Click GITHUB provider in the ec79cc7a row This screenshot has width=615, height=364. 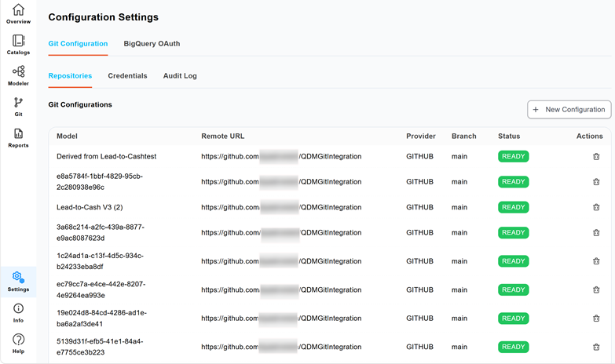tap(419, 290)
